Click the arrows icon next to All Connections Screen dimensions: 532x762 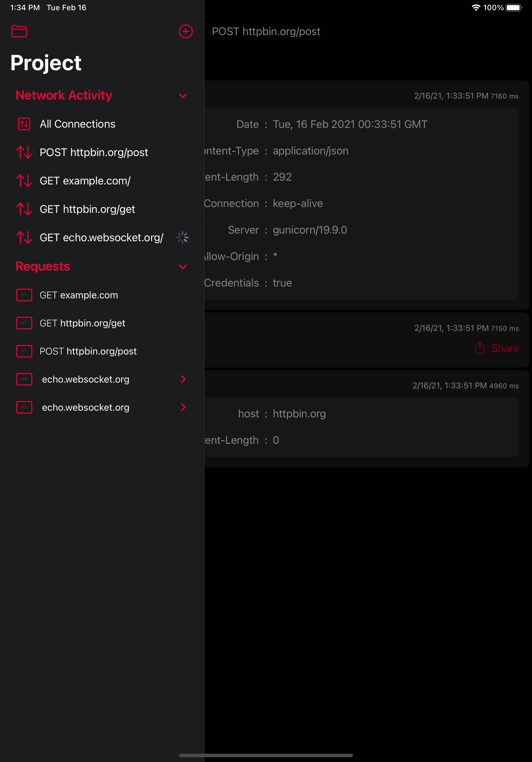pyautogui.click(x=24, y=124)
